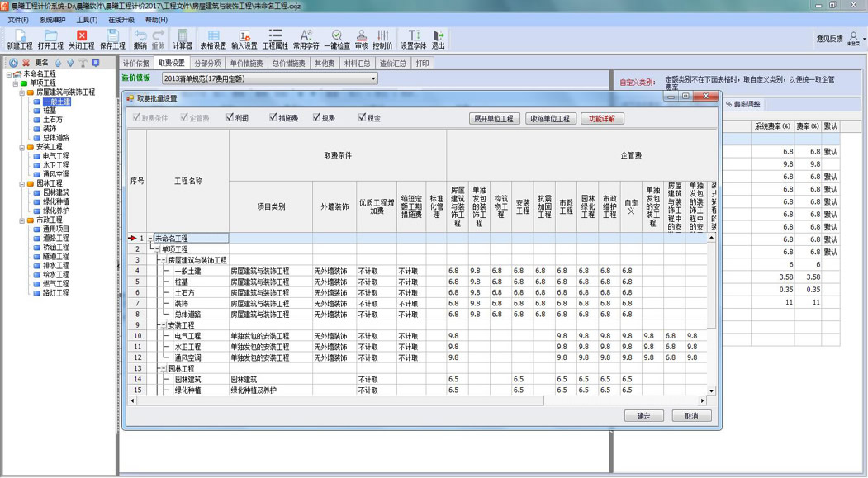The height and width of the screenshot is (478, 868).
Task: Click the 打开工程 folder icon
Action: (x=50, y=36)
